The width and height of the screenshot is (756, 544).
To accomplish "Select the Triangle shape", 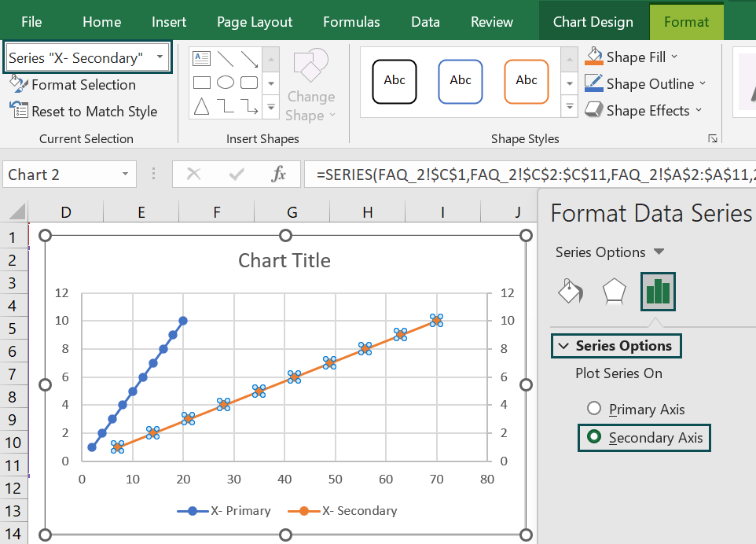I will pyautogui.click(x=201, y=106).
